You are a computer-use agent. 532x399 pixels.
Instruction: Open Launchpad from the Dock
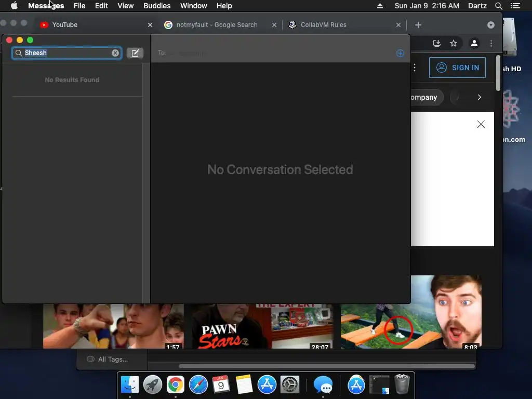153,385
